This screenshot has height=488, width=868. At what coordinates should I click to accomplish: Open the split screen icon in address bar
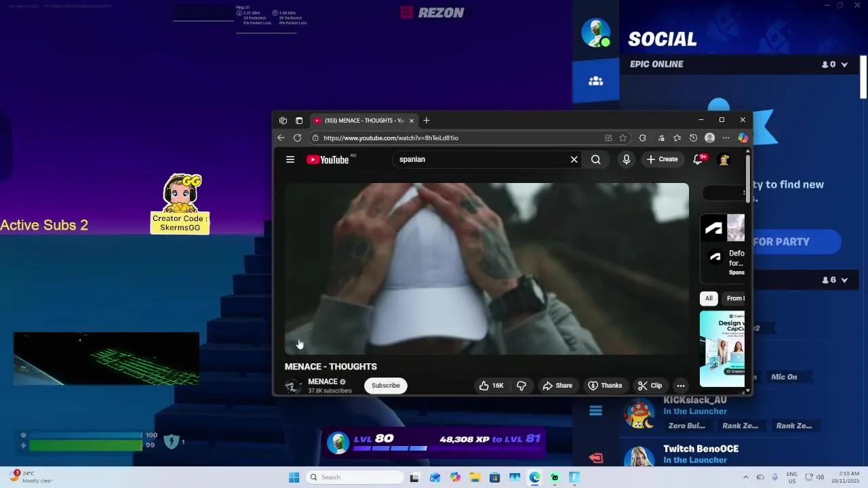point(608,138)
